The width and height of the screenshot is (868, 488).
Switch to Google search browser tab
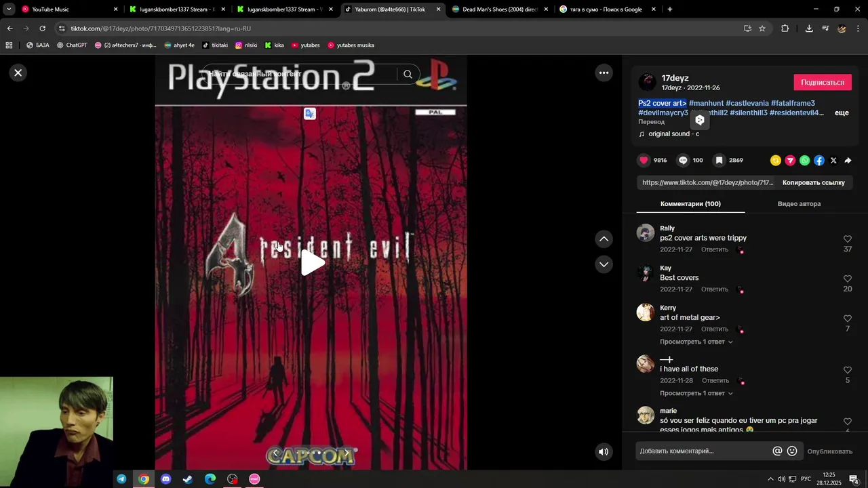(607, 9)
